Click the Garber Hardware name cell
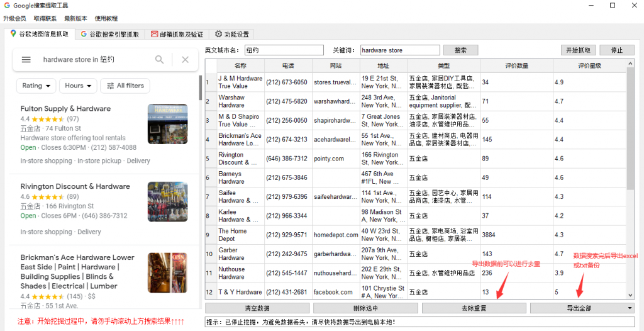 [241, 254]
